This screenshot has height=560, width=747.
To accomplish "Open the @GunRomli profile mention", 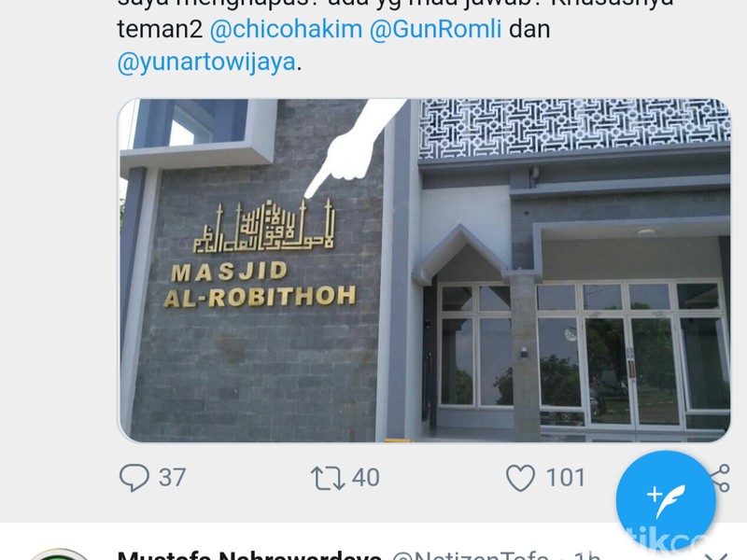I will click(435, 29).
